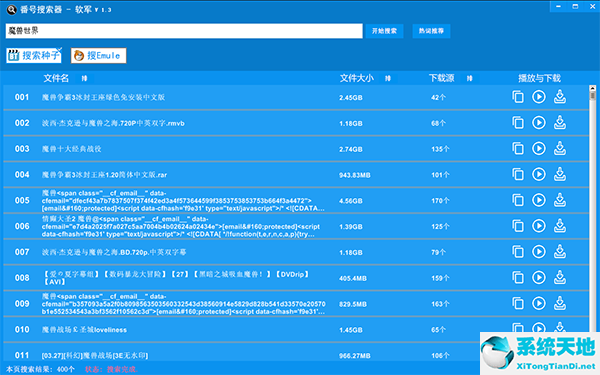The width and height of the screenshot is (600, 375).
Task: Click the 4.56GB file size
Action: pyautogui.click(x=351, y=201)
